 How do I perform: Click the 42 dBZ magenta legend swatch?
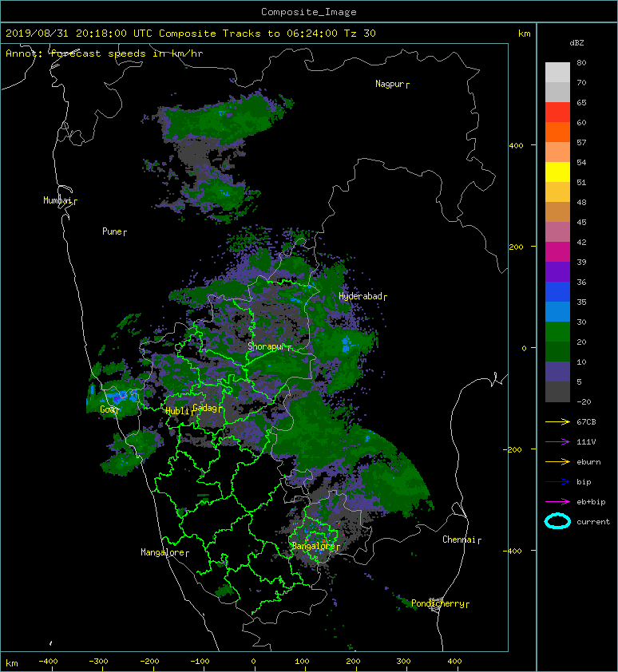(557, 251)
